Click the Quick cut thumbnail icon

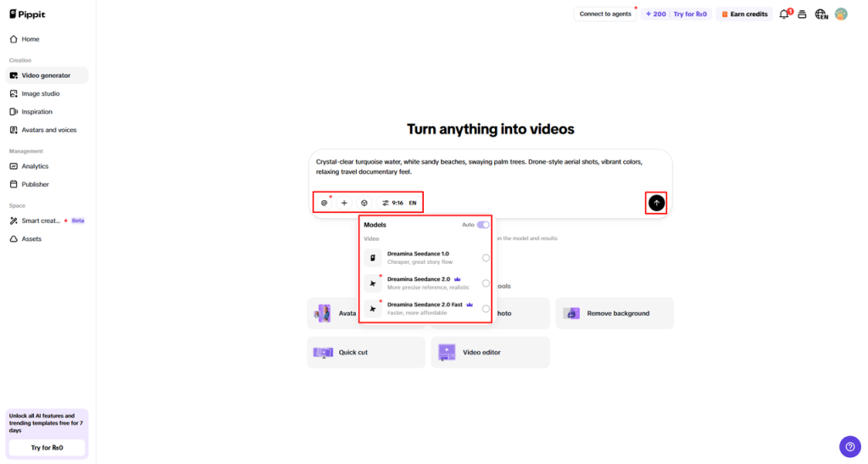click(x=323, y=352)
